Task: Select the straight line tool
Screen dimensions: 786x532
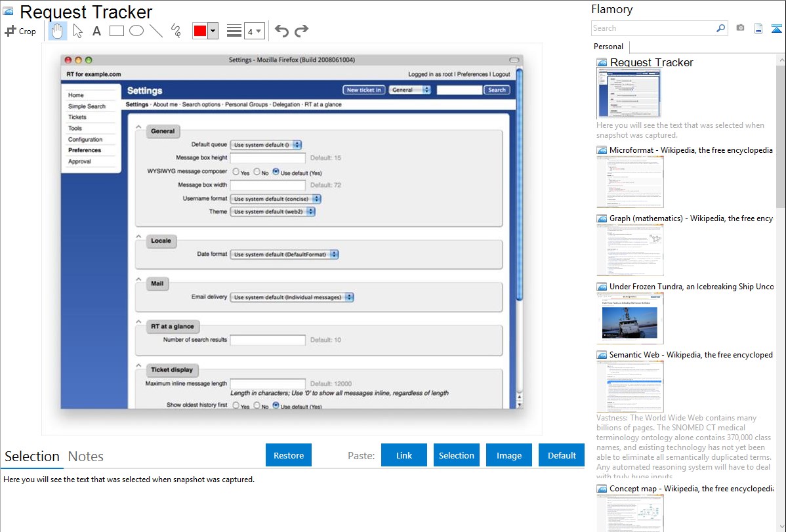Action: click(x=156, y=31)
